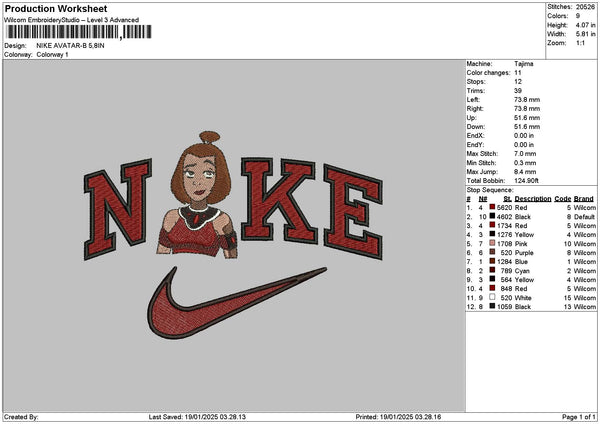600x424 pixels.
Task: Click the Machine value Tajima
Action: coord(523,64)
